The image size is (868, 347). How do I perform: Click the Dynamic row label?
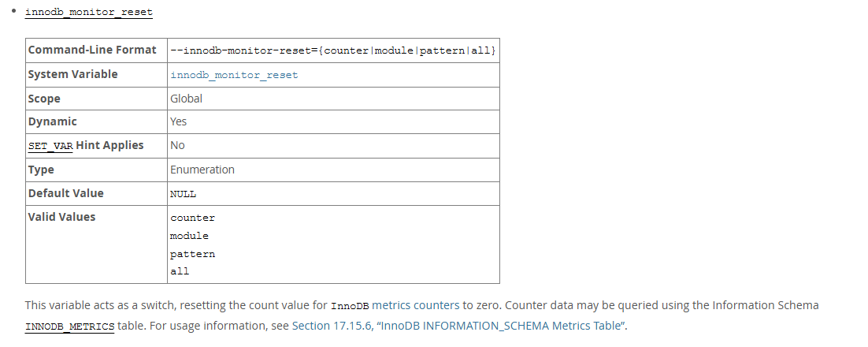coord(52,121)
